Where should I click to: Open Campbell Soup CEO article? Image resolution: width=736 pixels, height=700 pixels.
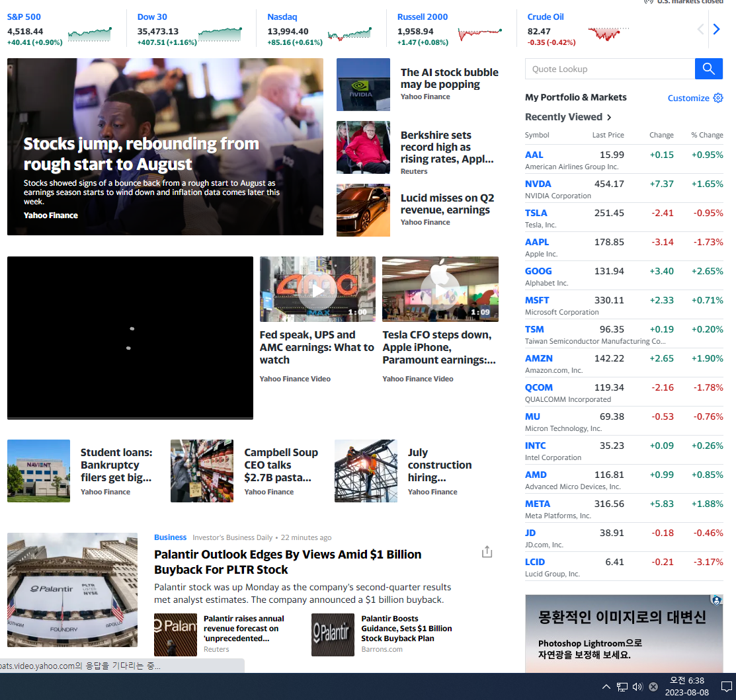point(280,465)
